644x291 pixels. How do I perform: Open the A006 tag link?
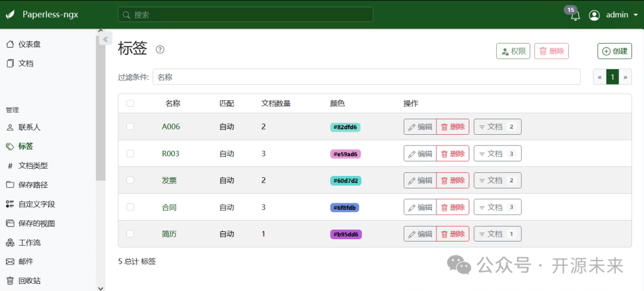tap(171, 127)
